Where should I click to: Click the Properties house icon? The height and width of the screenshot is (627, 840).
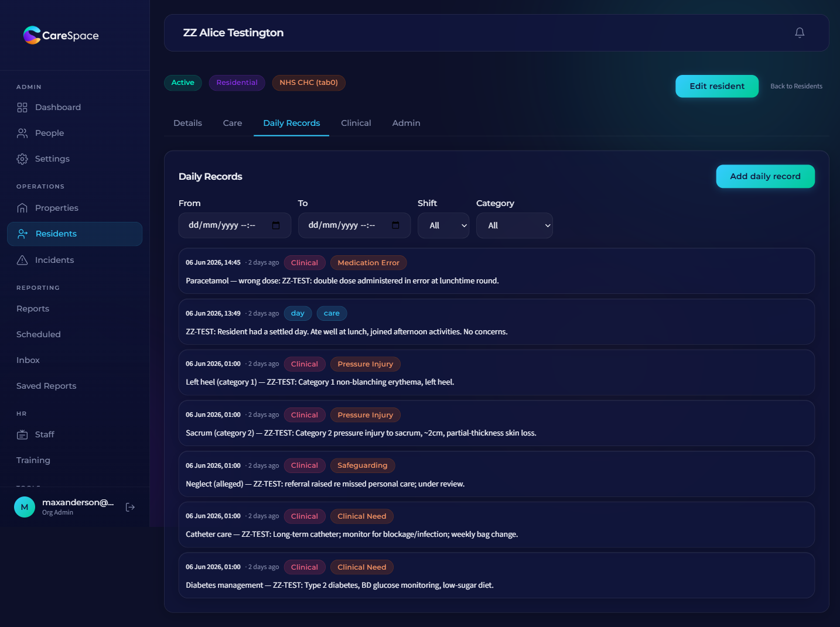[x=22, y=208]
